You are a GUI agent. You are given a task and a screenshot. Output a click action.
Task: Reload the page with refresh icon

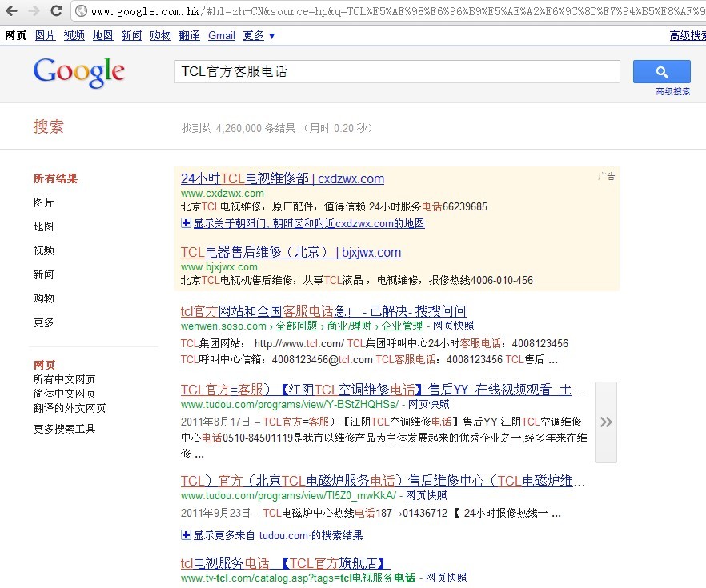56,10
